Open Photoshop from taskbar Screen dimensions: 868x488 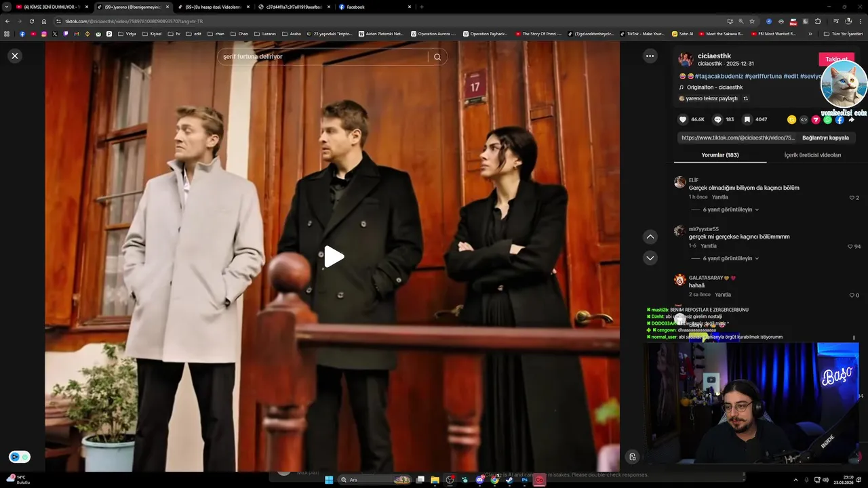click(525, 480)
